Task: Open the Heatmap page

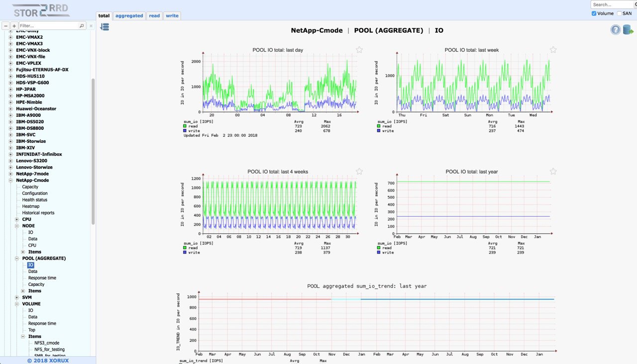Action: 31,206
